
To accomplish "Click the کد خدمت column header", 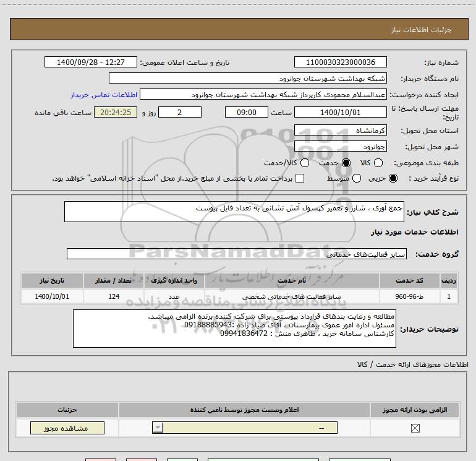I will point(409,280).
